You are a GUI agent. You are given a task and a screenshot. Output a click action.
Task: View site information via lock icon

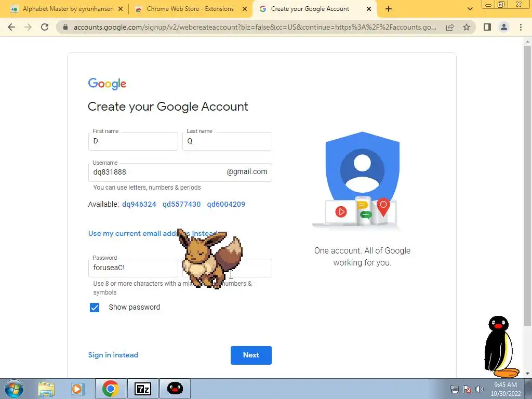point(65,27)
